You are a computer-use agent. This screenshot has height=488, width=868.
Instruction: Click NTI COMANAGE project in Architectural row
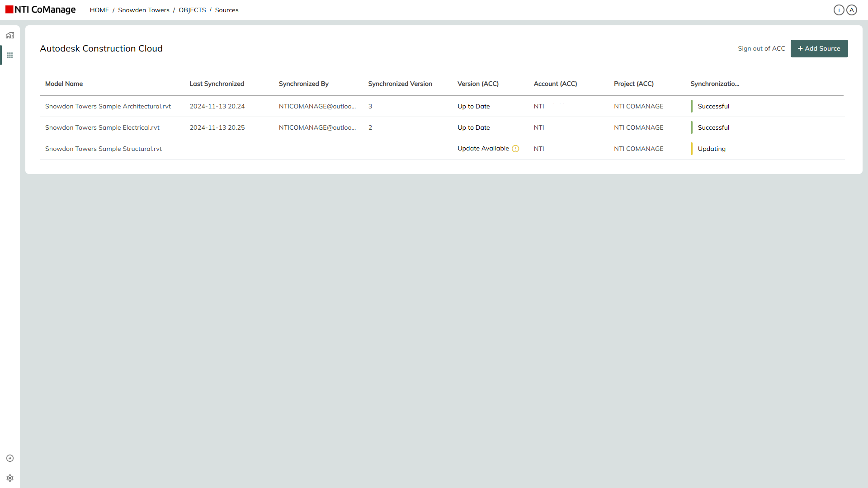coord(639,106)
